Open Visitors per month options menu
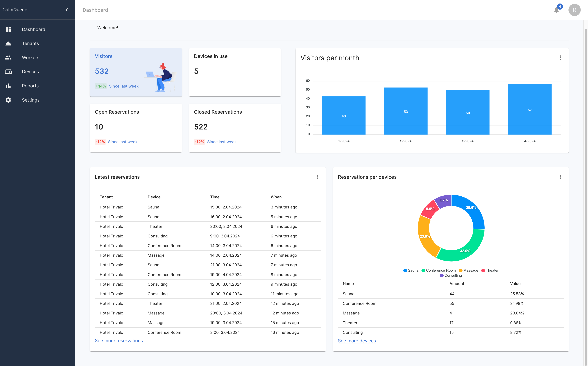The image size is (588, 366). pyautogui.click(x=560, y=58)
